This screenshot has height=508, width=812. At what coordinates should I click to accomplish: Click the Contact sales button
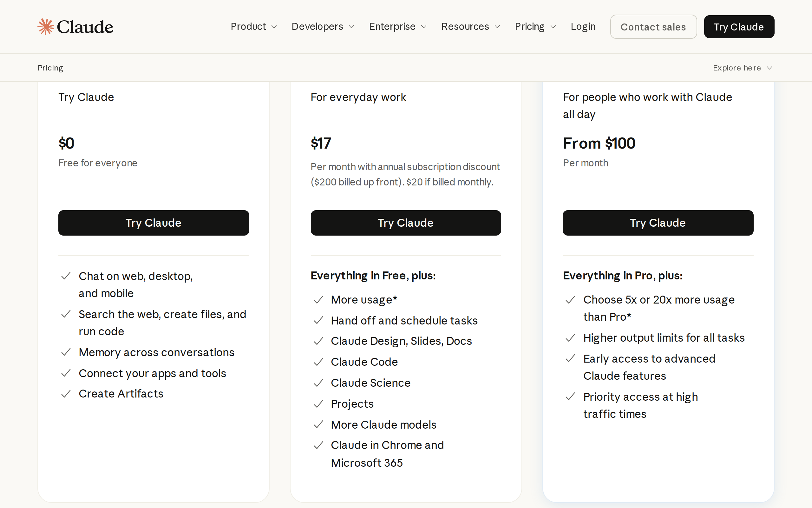point(653,27)
